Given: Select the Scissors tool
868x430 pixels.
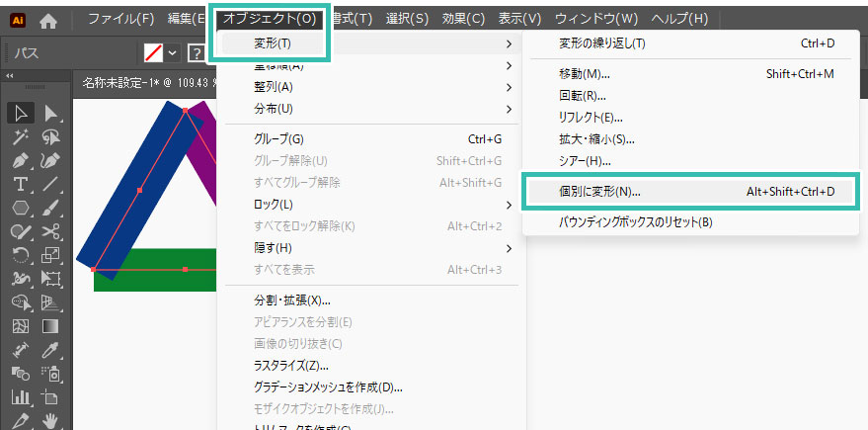Looking at the screenshot, I should [x=50, y=232].
